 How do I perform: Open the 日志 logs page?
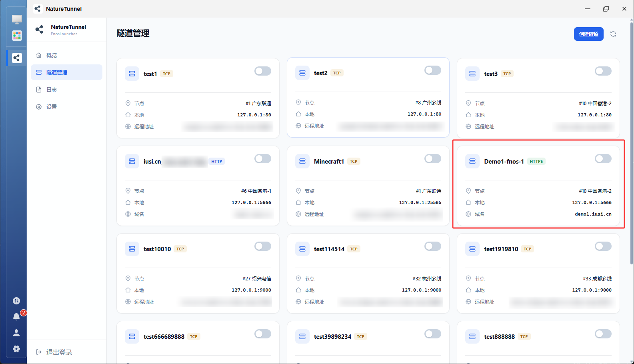(66, 90)
